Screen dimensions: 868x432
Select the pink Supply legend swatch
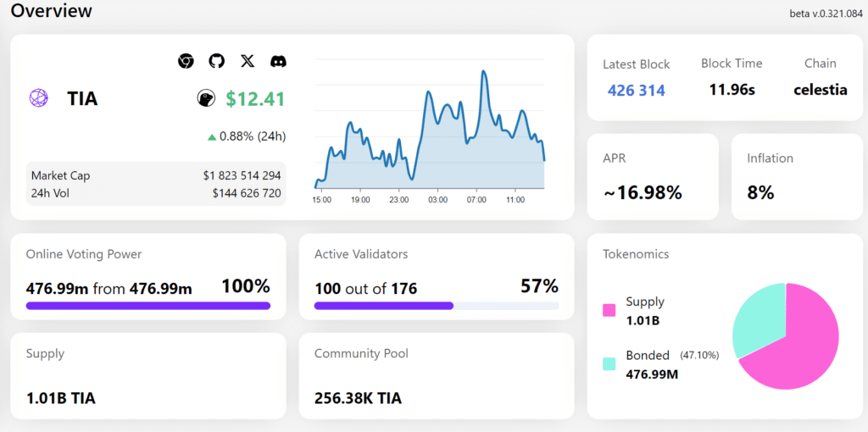609,310
